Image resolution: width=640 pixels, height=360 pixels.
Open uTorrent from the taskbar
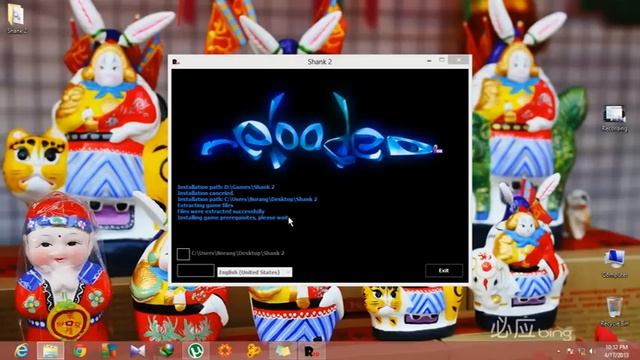(196, 351)
